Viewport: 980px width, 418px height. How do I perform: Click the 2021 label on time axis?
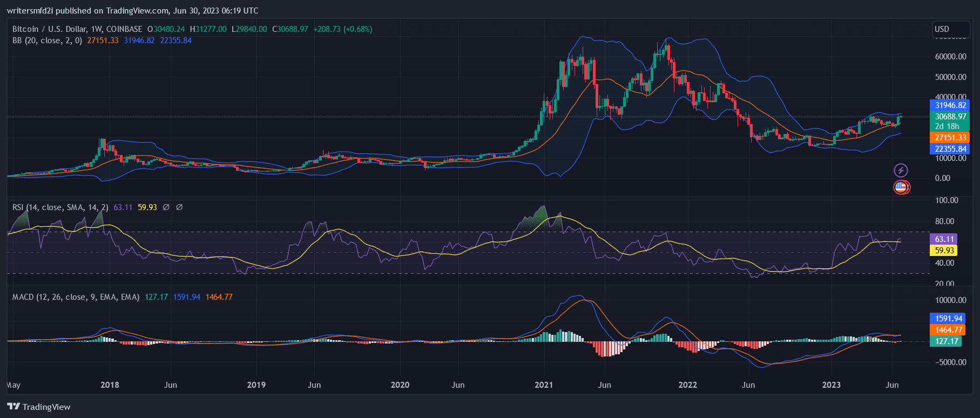tap(544, 385)
